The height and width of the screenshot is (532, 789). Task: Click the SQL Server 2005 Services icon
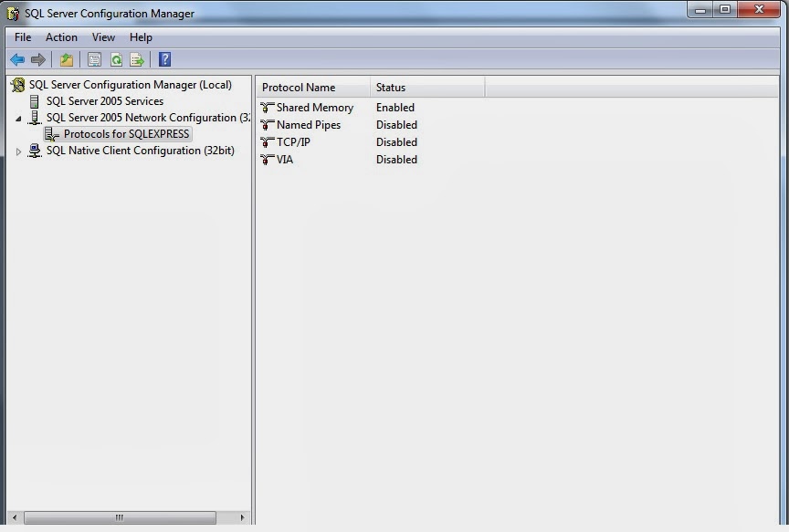pos(34,101)
